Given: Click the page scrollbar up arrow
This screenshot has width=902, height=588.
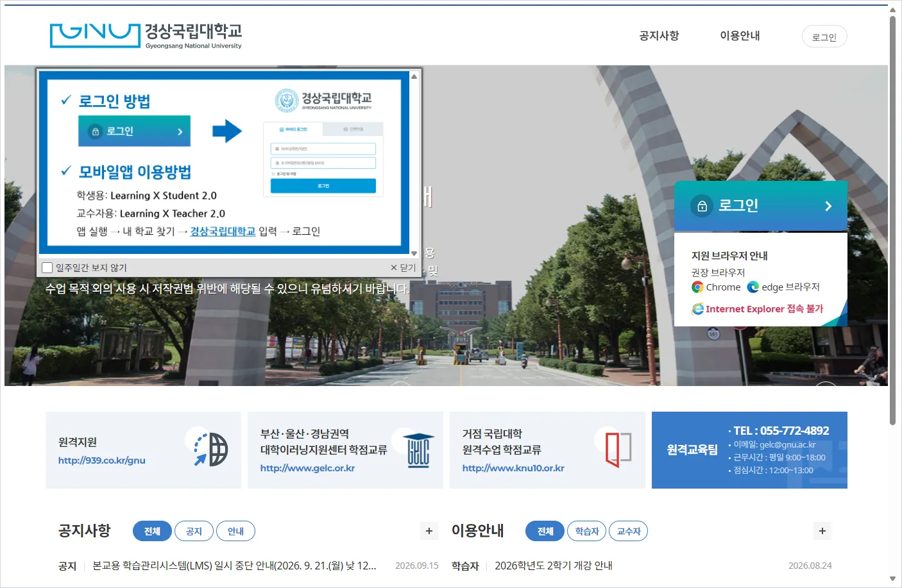Looking at the screenshot, I should coord(892,10).
